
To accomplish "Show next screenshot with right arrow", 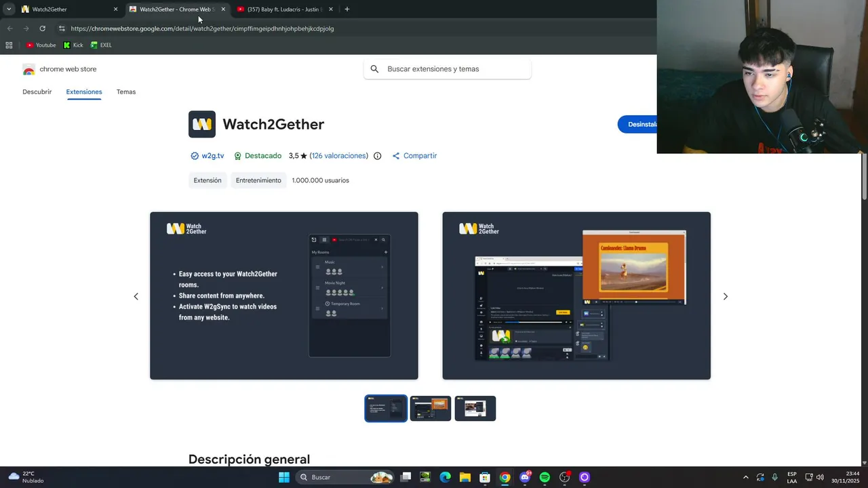I will [x=725, y=296].
